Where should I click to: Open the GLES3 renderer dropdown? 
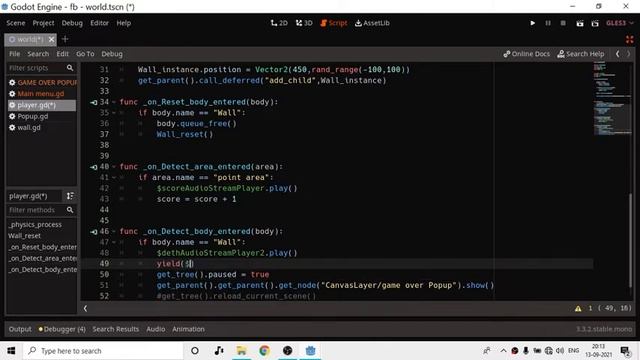(x=619, y=23)
